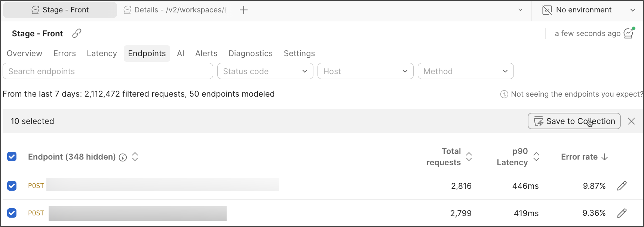Open a new tab with the plus icon
Viewport: 644px width, 227px height.
243,10
